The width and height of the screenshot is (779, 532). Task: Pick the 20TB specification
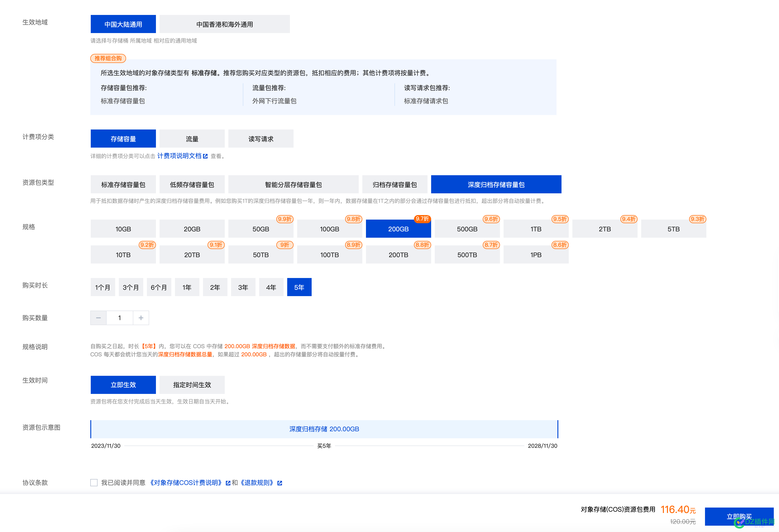tap(192, 255)
